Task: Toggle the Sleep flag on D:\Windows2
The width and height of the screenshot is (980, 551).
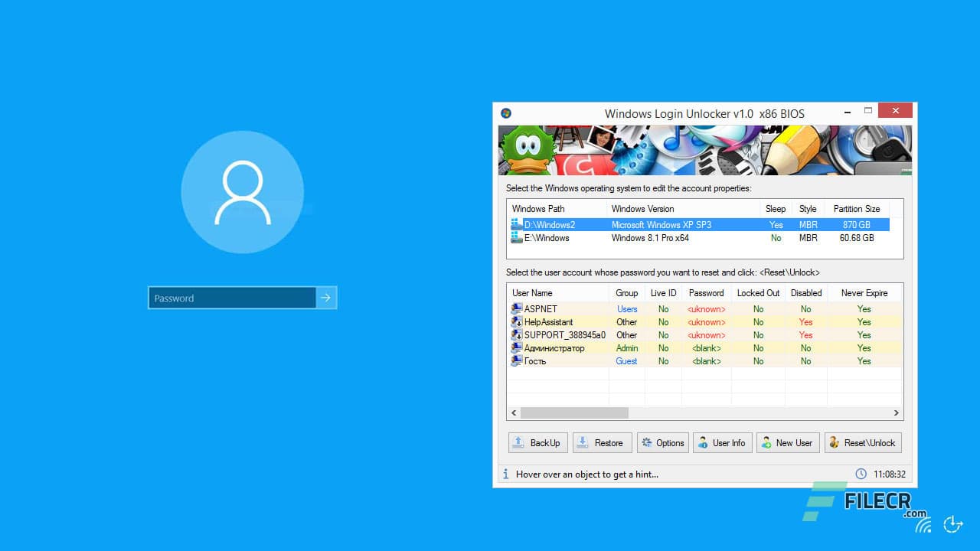Action: (776, 224)
